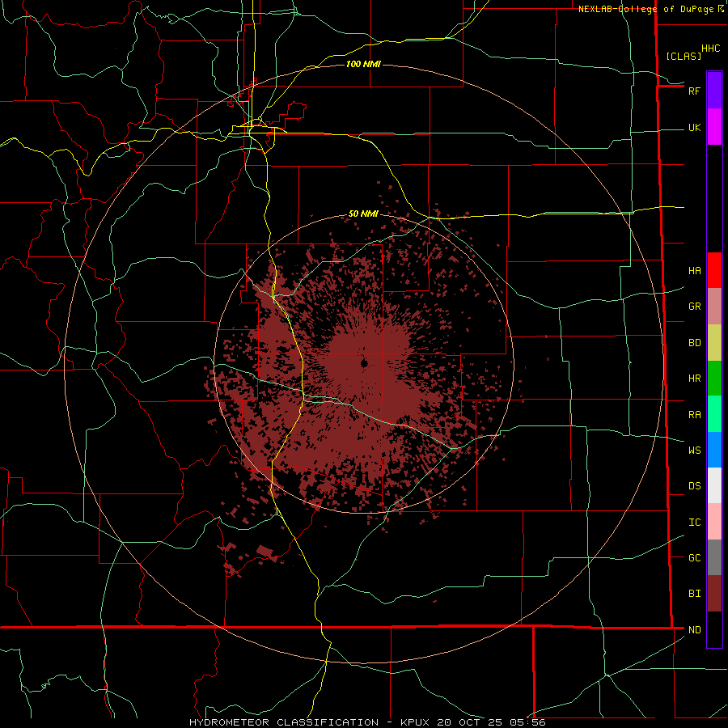Click the UK legend label
Viewport: 728px width, 728px height.
694,127
